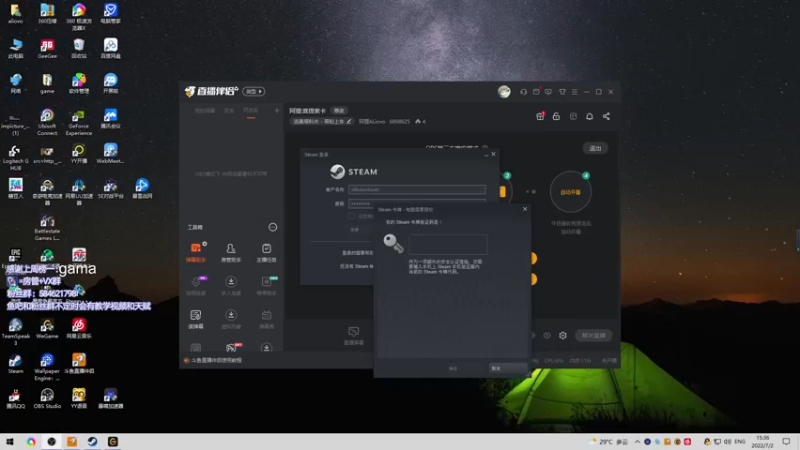Screen dimensions: 800x450
Task: Click the Steam icon in the taskbar
Action: (92, 441)
